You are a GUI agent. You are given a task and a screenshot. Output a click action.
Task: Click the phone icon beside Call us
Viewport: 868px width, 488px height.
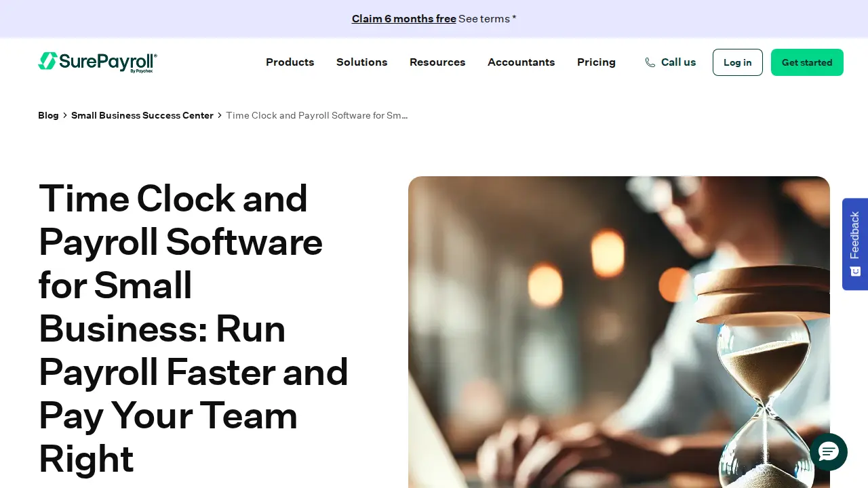(x=650, y=62)
